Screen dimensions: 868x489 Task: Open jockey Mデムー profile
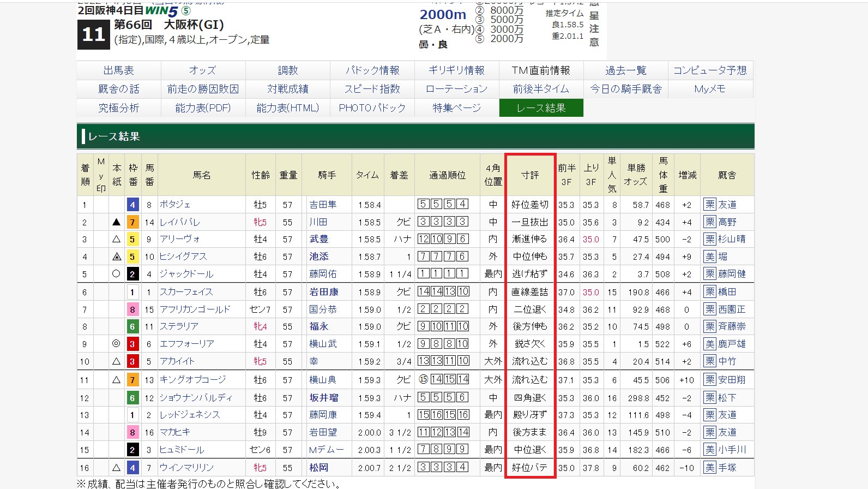(327, 450)
